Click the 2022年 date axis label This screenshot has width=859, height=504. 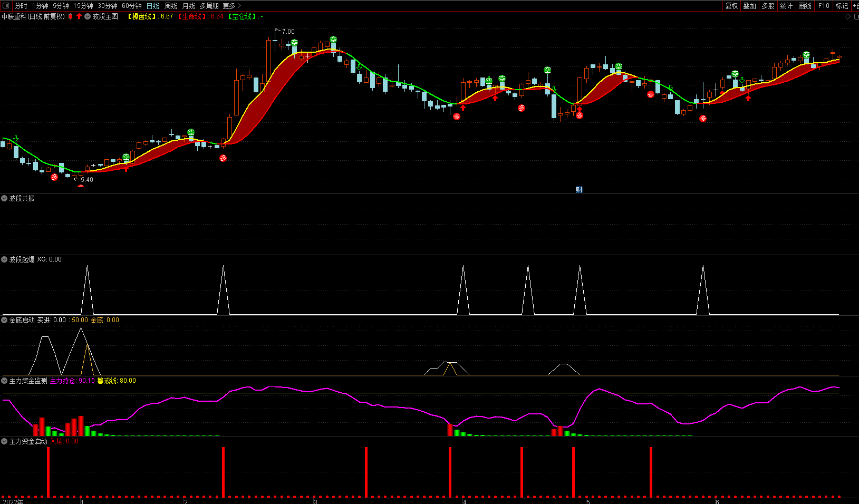[x=13, y=501]
